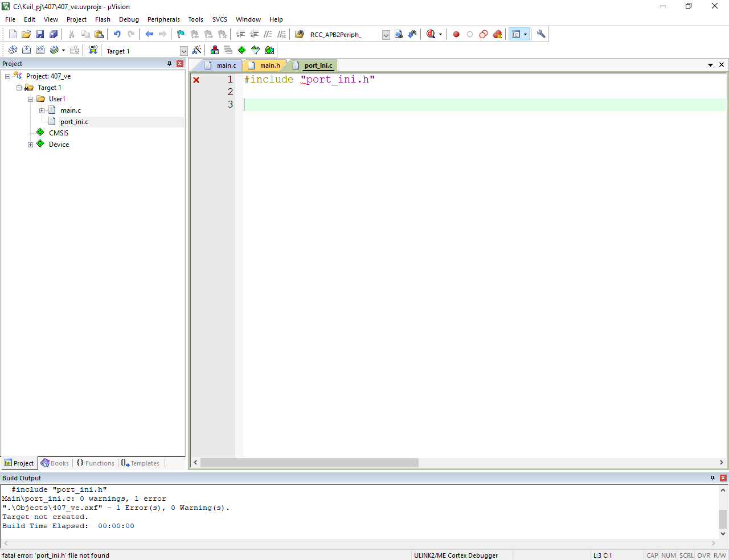Click the editor horizontal scrollbar thumb

coord(309,463)
